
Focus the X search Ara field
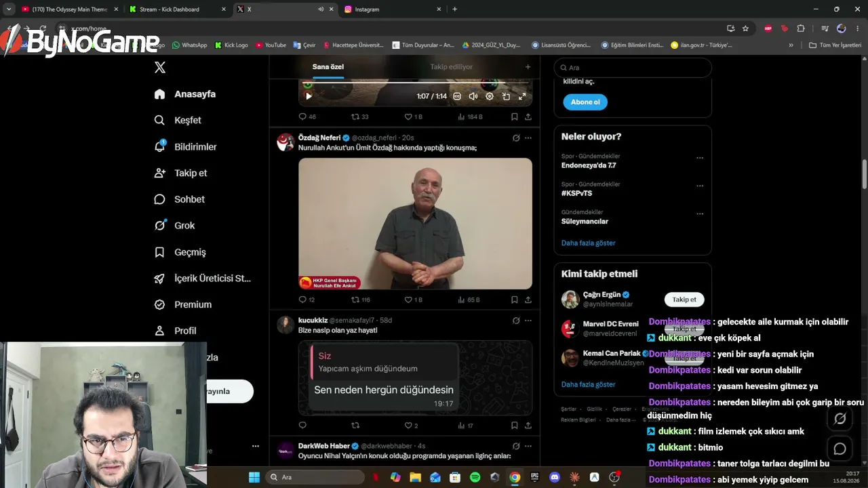(633, 68)
